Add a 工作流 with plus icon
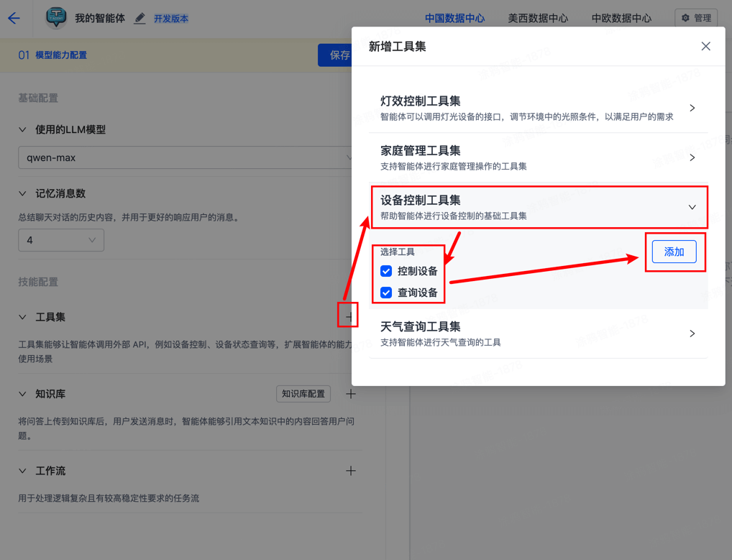The height and width of the screenshot is (560, 732). [351, 471]
